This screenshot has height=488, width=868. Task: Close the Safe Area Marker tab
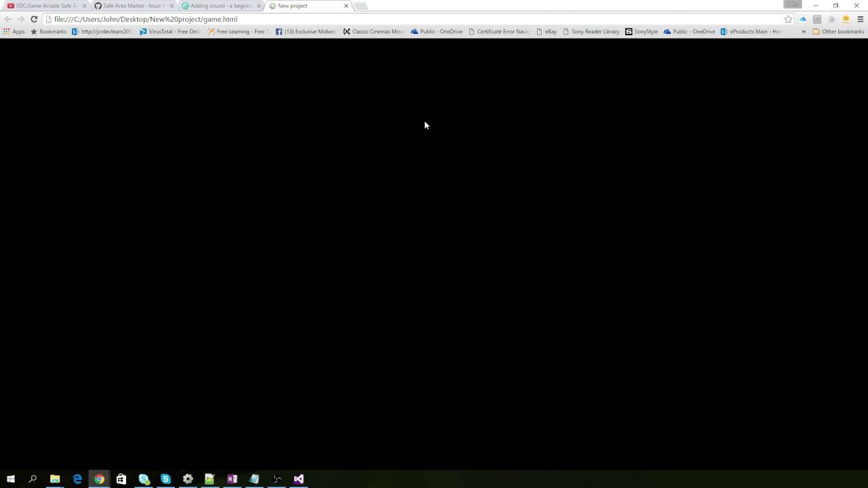(x=171, y=5)
